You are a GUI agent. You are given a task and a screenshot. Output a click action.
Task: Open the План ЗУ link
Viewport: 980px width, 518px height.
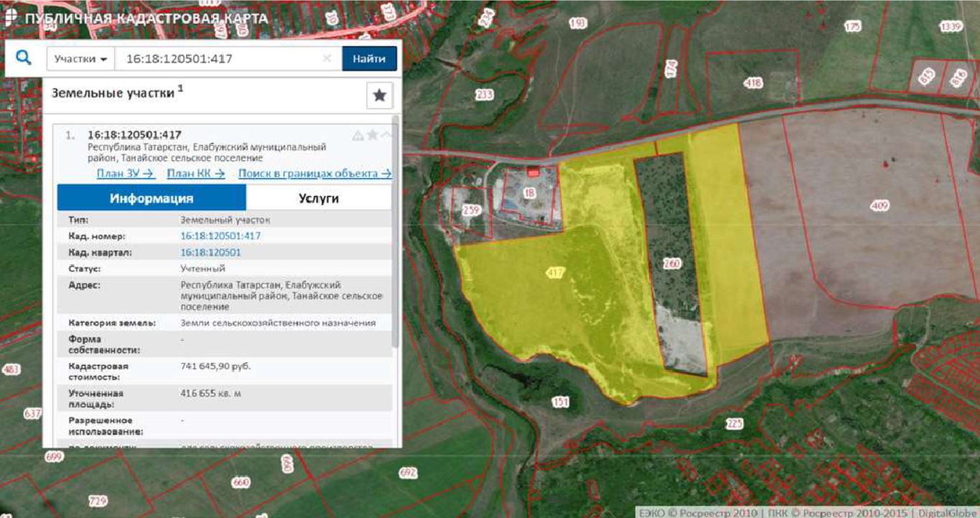[x=126, y=173]
